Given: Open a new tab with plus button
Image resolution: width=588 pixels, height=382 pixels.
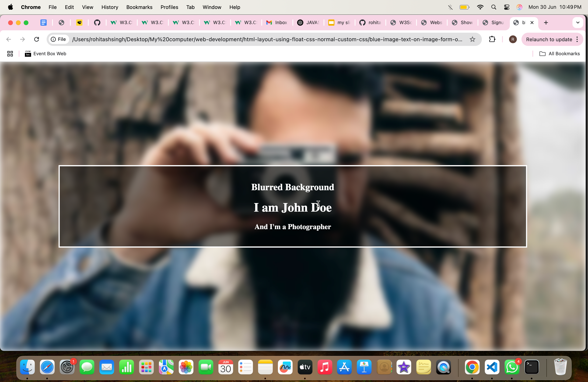Looking at the screenshot, I should 546,23.
